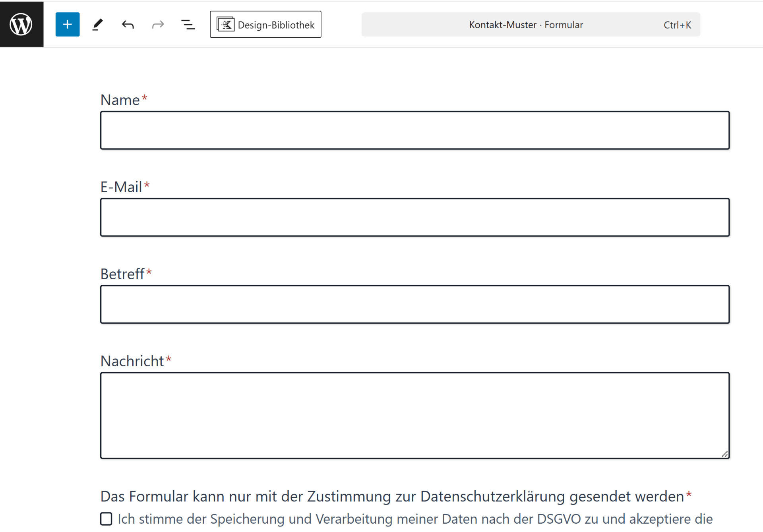The width and height of the screenshot is (763, 532).
Task: Click the undo arrow
Action: tap(128, 25)
